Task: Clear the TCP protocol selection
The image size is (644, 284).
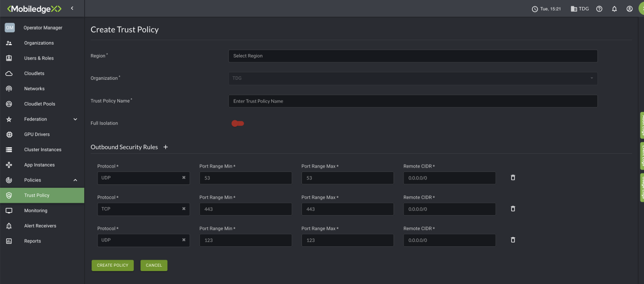Action: pos(184,209)
